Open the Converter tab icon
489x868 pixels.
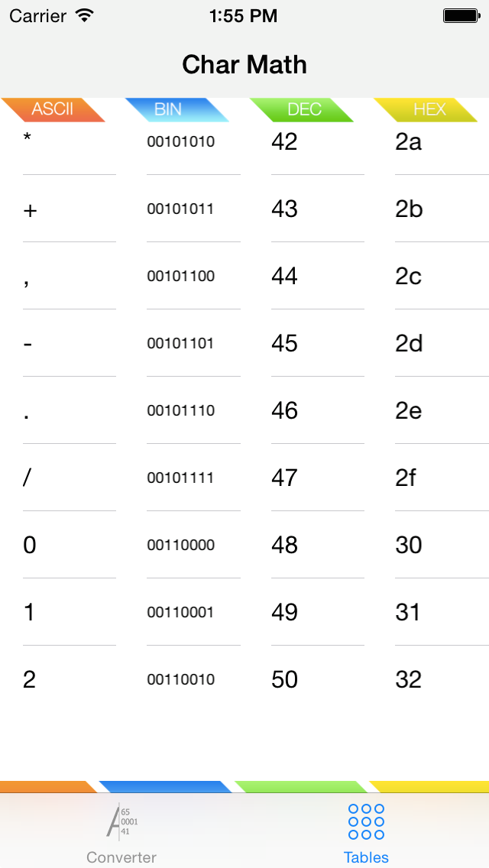(x=121, y=821)
